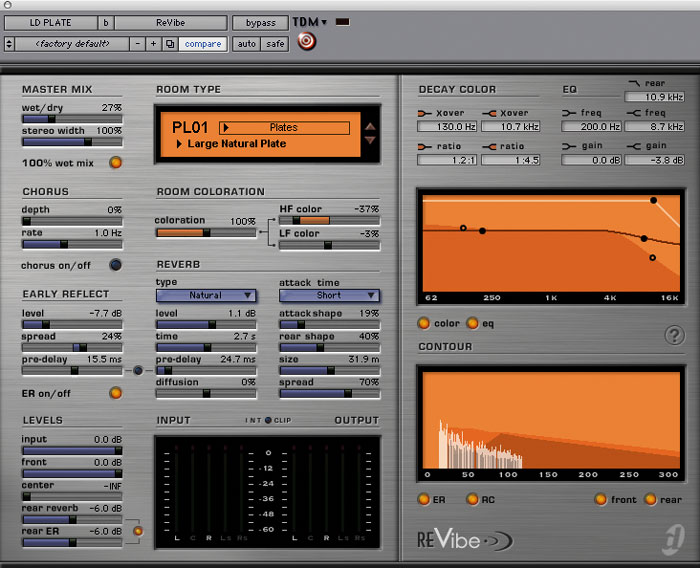Click the bypass button
The height and width of the screenshot is (568, 700).
tap(261, 23)
